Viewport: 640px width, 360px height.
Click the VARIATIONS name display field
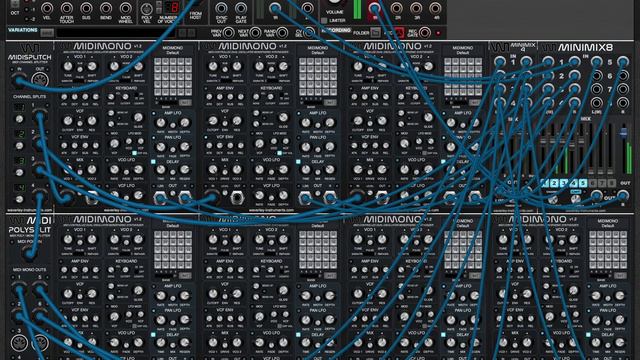point(116,33)
